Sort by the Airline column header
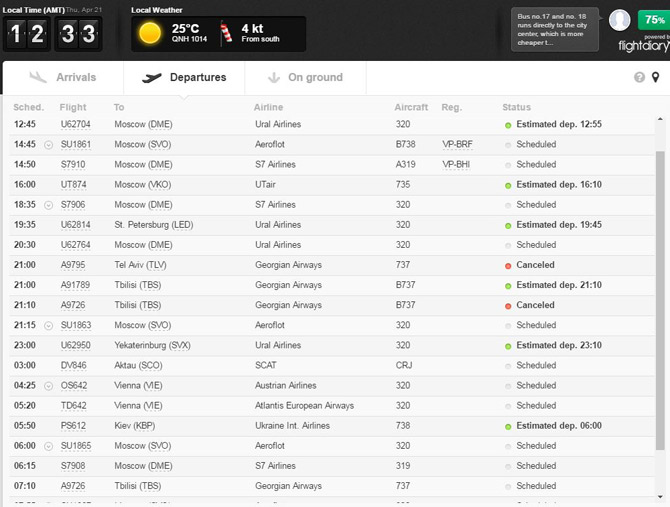The image size is (670, 507). coord(268,107)
